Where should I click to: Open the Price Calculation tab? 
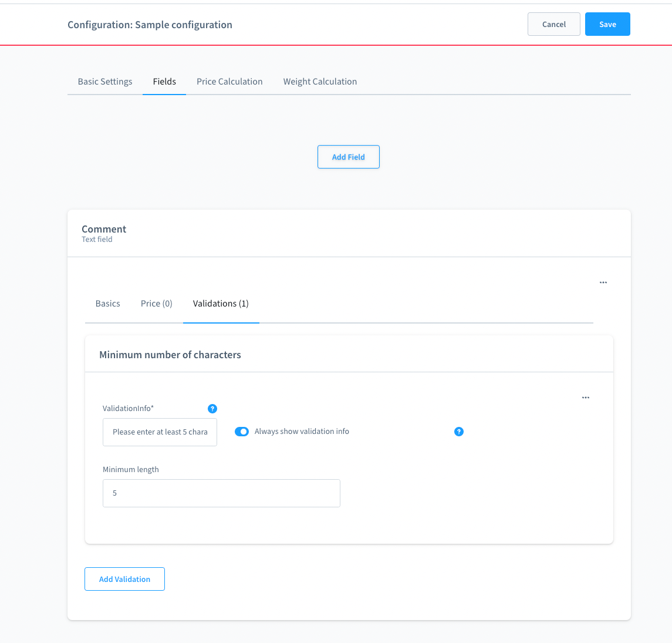[229, 82]
